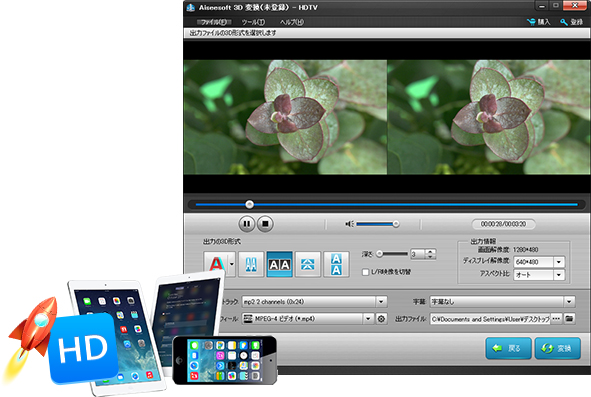Open the ディスプレイ解像度 640*480 dropdown
This screenshot has height=397, width=591.
pyautogui.click(x=559, y=262)
